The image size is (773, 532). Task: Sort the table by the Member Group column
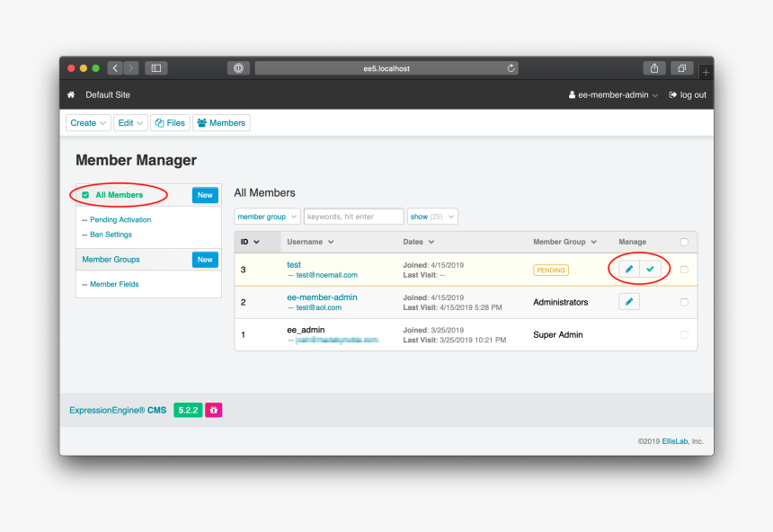tap(565, 242)
